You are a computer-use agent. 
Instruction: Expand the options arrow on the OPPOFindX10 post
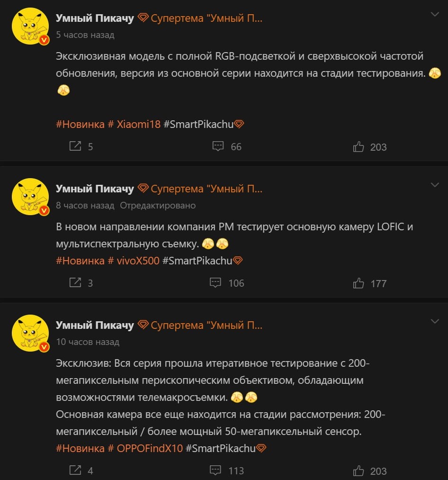point(435,321)
